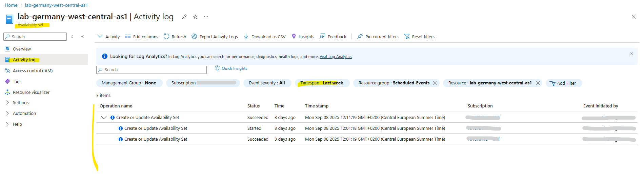Click the Edit columns icon
The image size is (644, 182).
128,36
